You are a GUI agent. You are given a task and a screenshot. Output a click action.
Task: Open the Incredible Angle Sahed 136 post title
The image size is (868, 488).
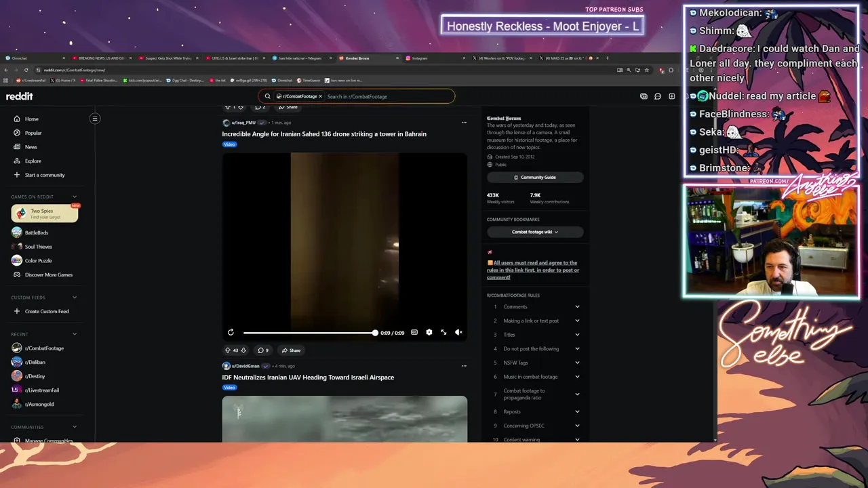coord(324,134)
